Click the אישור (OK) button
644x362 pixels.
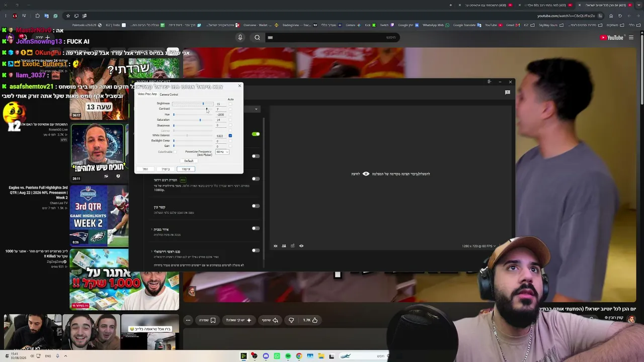[x=186, y=169]
